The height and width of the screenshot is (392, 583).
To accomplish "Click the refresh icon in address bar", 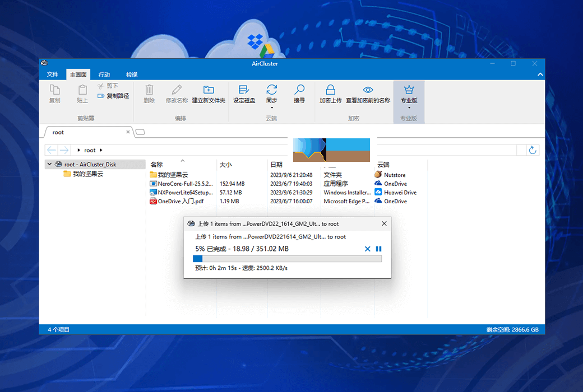I will click(x=533, y=150).
